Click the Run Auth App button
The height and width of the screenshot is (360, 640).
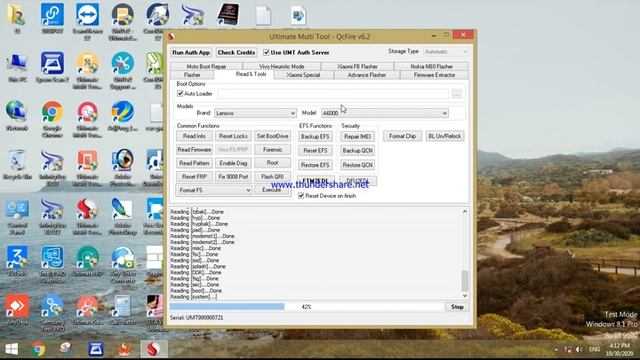191,52
